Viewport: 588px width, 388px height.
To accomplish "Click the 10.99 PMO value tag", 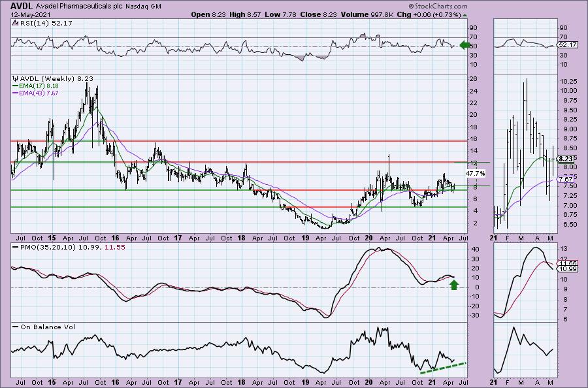I will [x=567, y=269].
